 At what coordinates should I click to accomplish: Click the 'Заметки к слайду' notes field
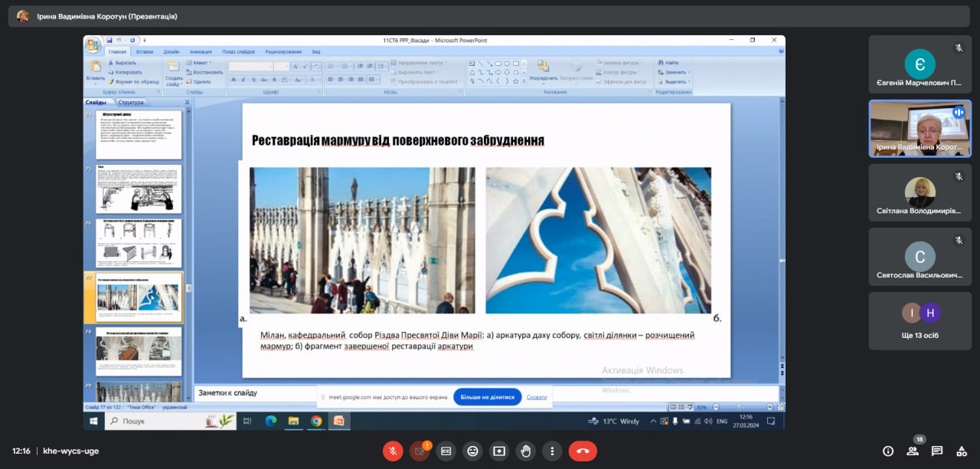(x=487, y=393)
